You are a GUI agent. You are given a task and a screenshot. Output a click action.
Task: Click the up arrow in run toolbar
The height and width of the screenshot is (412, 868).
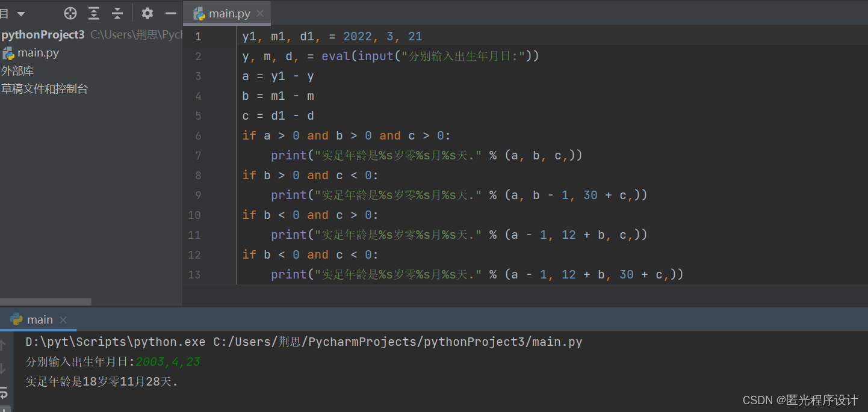(3, 345)
